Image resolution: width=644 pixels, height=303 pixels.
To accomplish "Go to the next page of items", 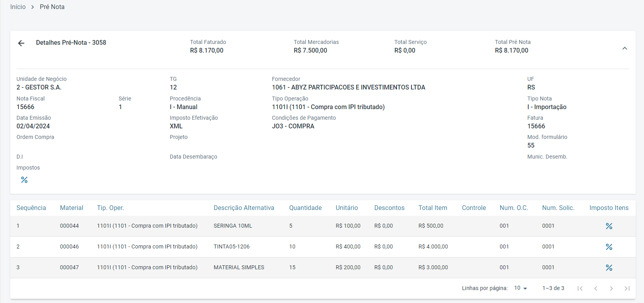I will pyautogui.click(x=611, y=288).
